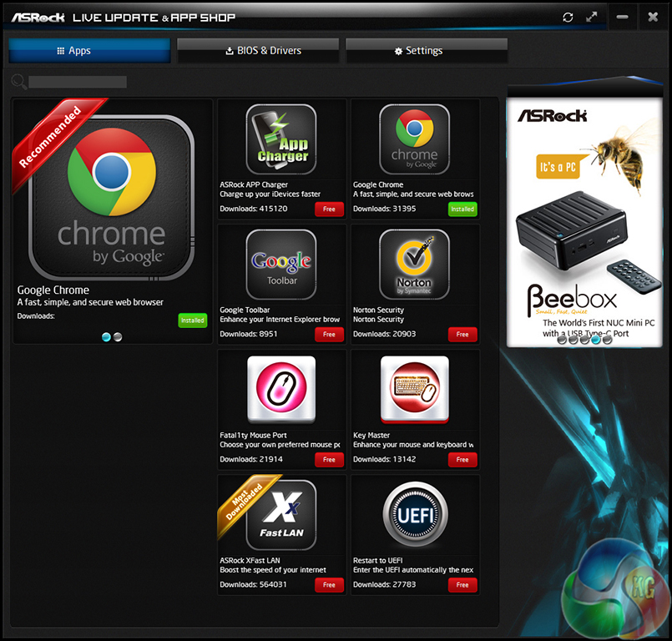Viewport: 672px width, 641px height.
Task: Click 'Downloads: 415120' text
Action: point(254,209)
